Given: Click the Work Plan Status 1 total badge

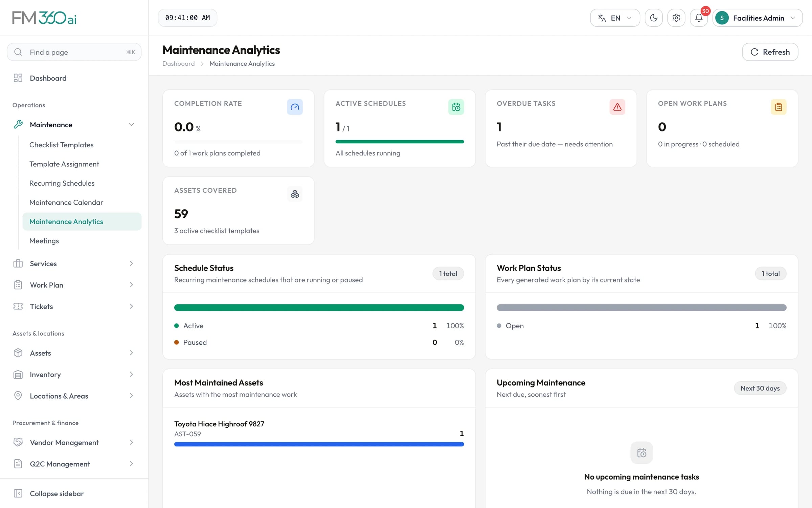Looking at the screenshot, I should tap(770, 274).
